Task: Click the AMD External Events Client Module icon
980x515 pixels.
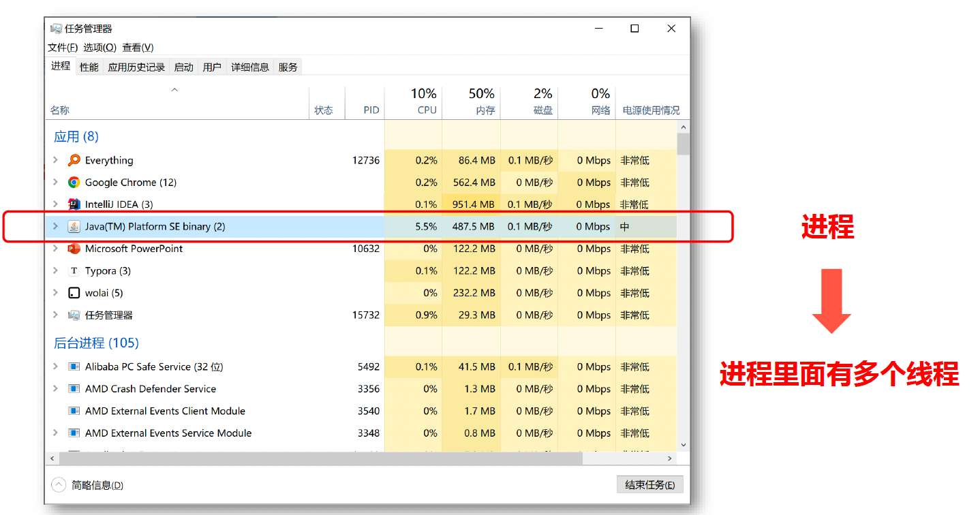Action: click(x=74, y=411)
